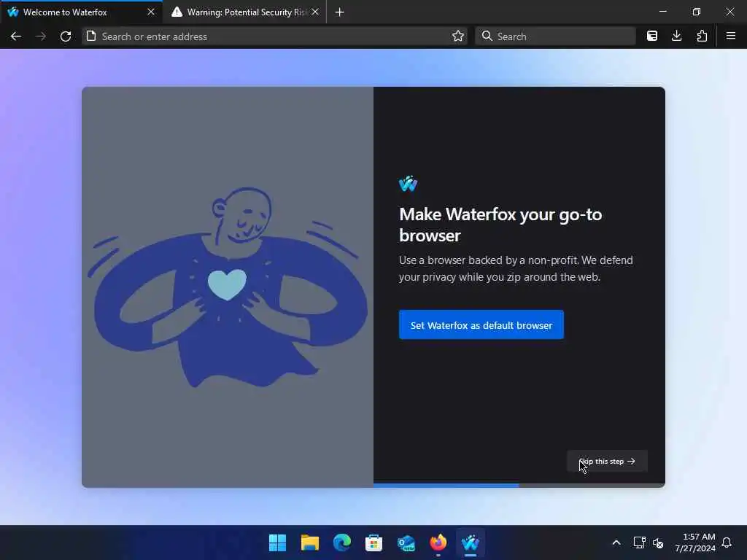Skip this step
The height and width of the screenshot is (560, 747).
coord(607,461)
